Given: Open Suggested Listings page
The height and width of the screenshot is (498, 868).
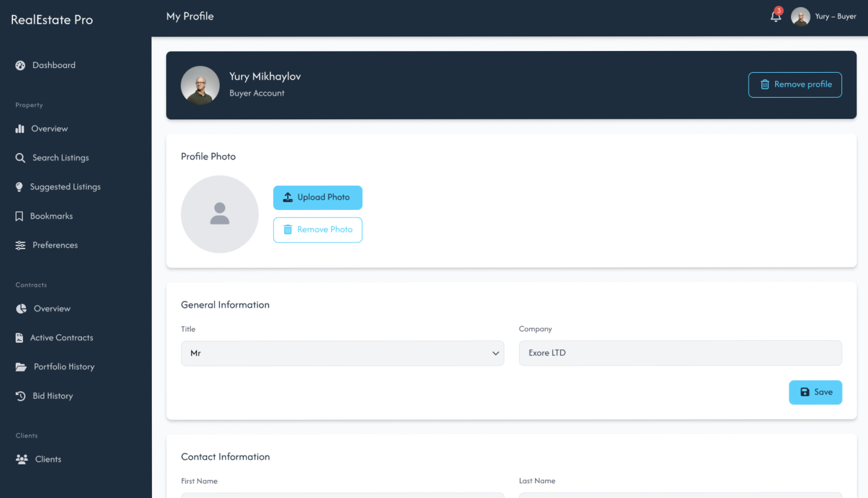Looking at the screenshot, I should 65,187.
